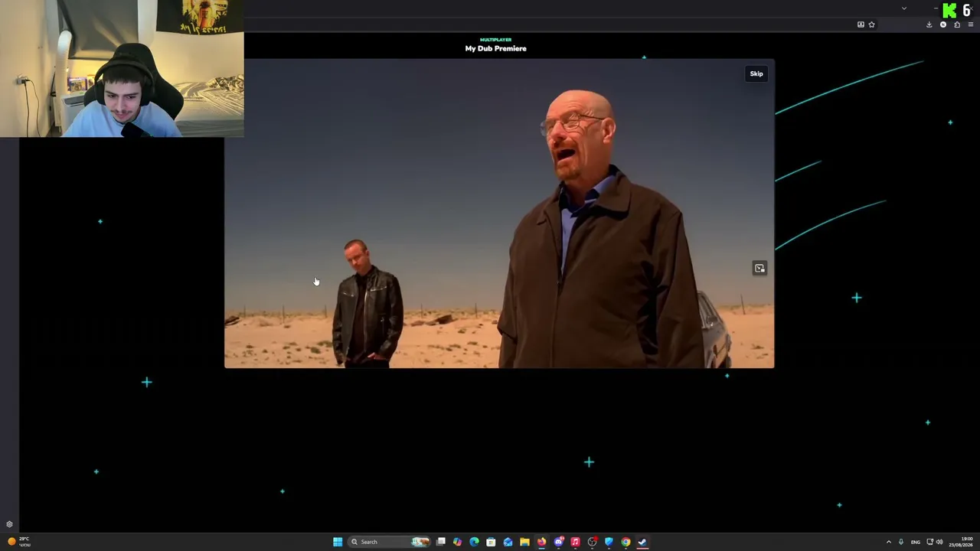The width and height of the screenshot is (980, 551).
Task: Open Steam from the taskbar
Action: coord(642,542)
